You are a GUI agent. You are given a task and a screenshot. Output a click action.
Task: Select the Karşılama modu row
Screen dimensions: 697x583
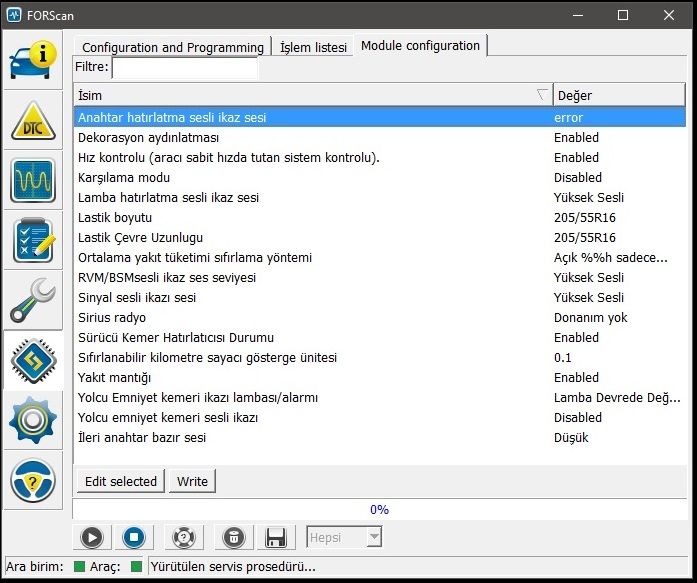pyautogui.click(x=380, y=177)
